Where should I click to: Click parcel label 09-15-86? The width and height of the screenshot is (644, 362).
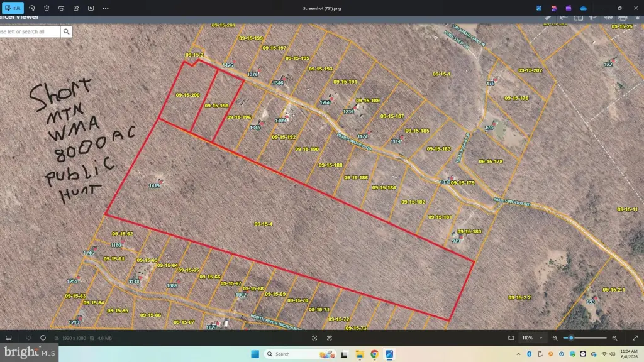pos(150,315)
